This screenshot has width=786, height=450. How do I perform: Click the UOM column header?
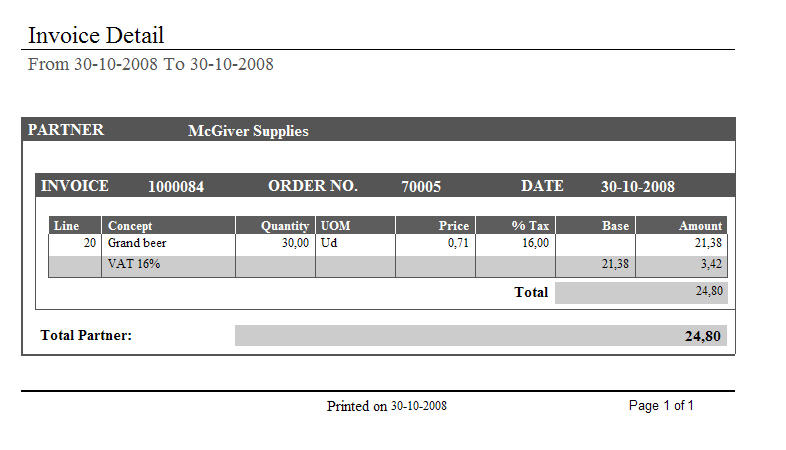[x=334, y=226]
